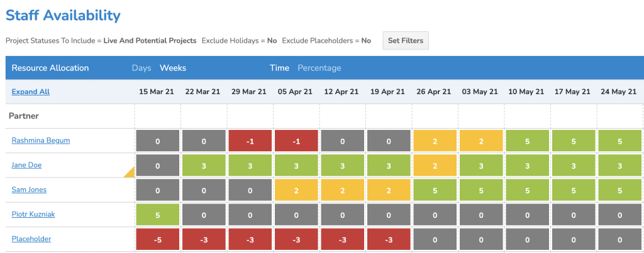
Task: Click Placeholder's red -5 cell for 15 Mar 21
Action: tap(157, 239)
